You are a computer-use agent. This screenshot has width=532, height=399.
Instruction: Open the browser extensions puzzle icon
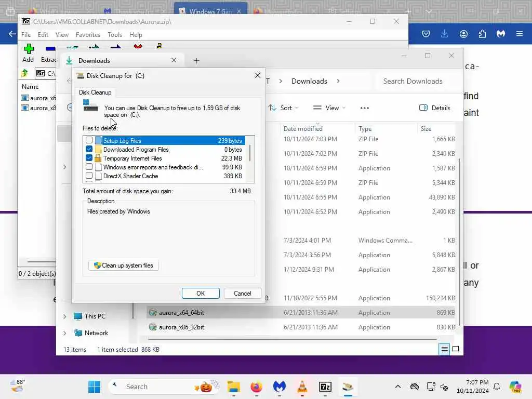(482, 34)
